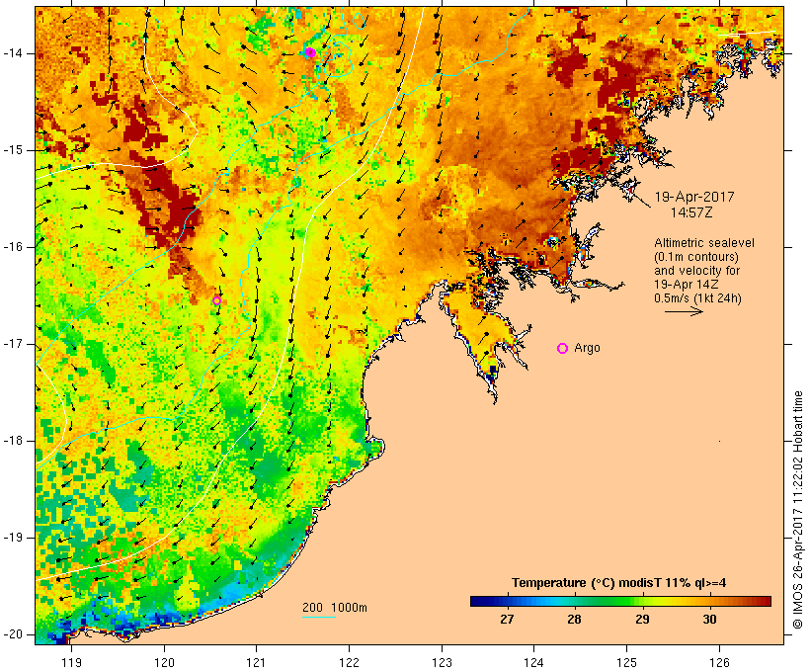The height and width of the screenshot is (672, 810).
Task: Click the '-20' latitude axis label
Action: click(x=13, y=634)
